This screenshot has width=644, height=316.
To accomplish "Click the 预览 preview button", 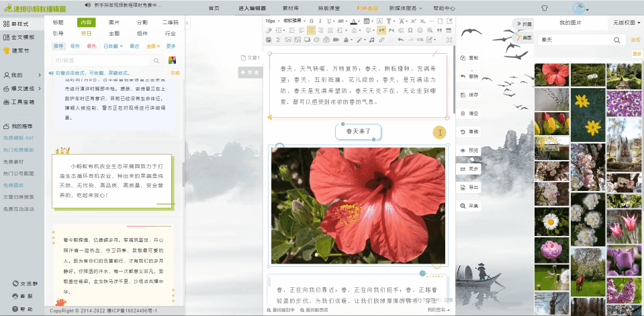I will [469, 151].
